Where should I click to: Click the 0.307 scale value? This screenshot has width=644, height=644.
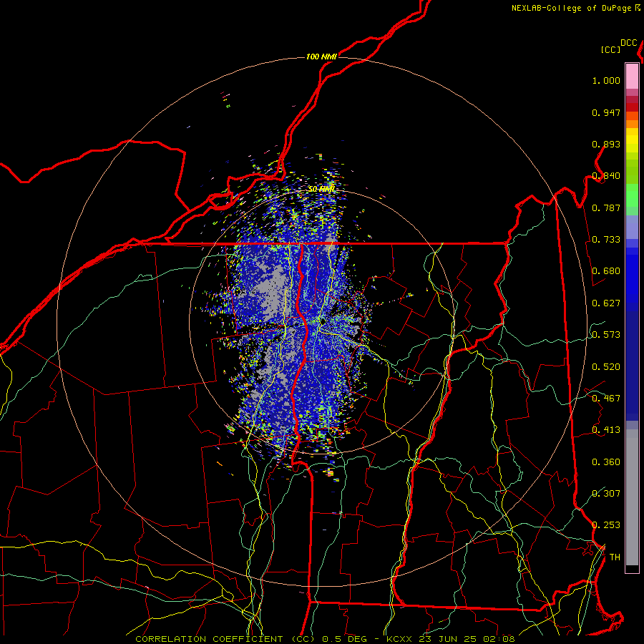[x=606, y=493]
